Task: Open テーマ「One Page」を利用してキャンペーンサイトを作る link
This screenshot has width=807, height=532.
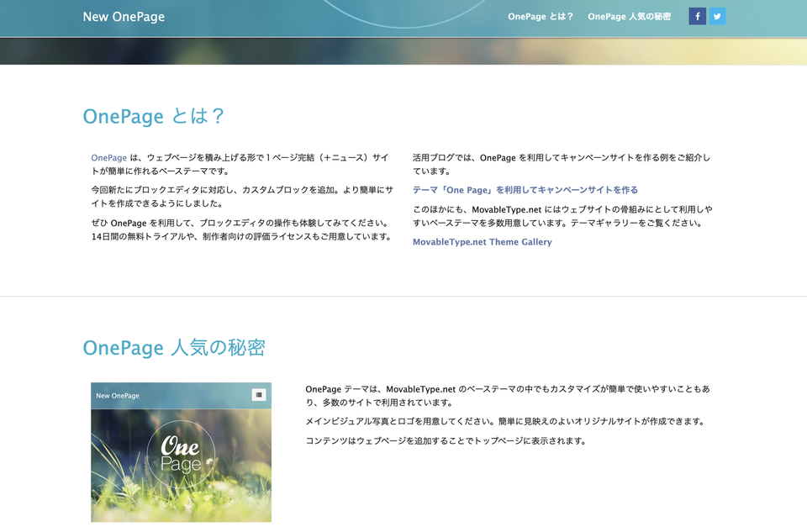Action: tap(525, 190)
